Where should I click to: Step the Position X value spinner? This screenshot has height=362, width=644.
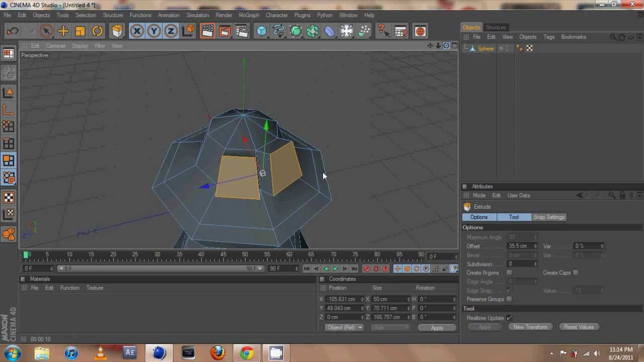click(362, 299)
